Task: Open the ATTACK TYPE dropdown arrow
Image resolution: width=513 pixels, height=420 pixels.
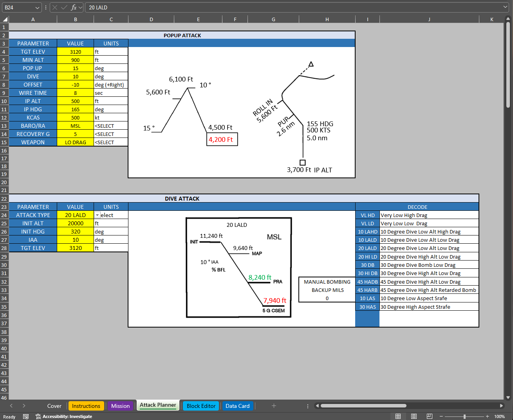Action: click(x=98, y=215)
